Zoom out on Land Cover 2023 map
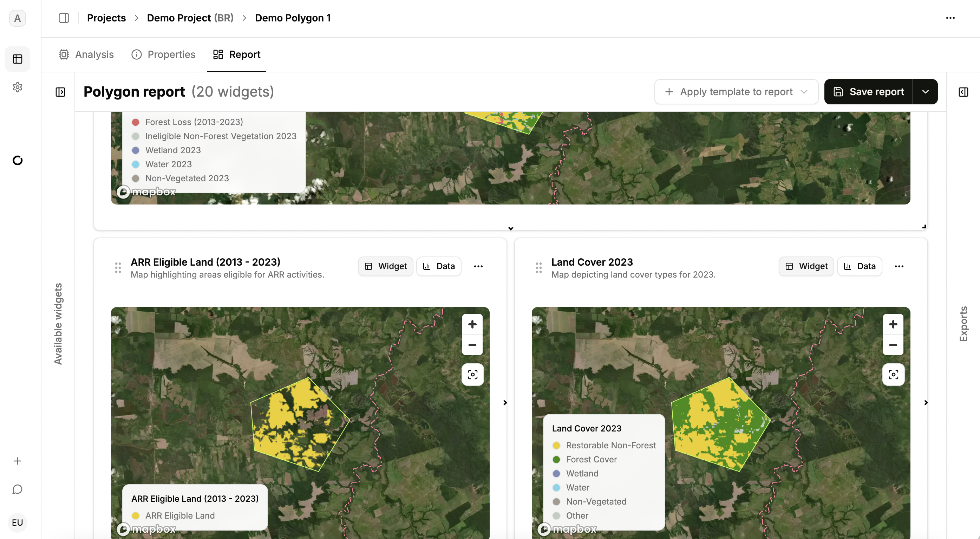The width and height of the screenshot is (980, 539). 893,345
